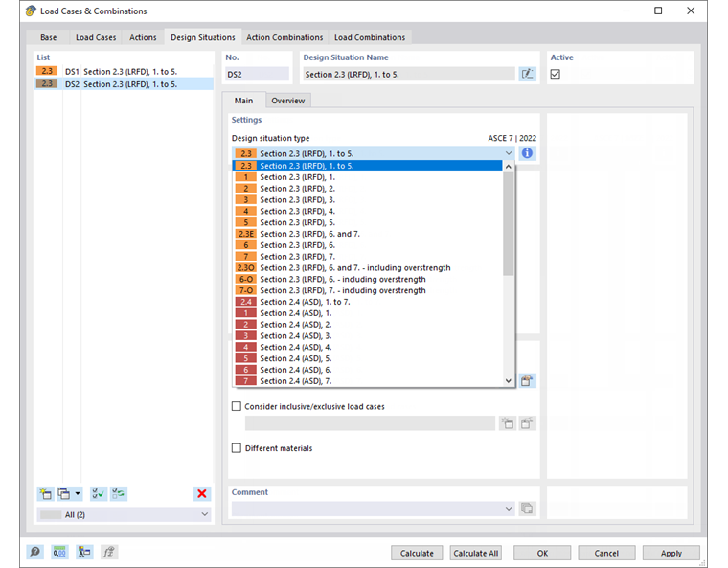
Task: Click the Calculate All button
Action: [x=475, y=553]
